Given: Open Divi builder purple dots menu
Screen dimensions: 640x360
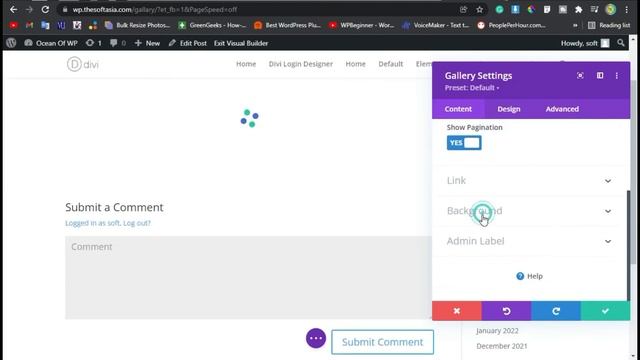Looking at the screenshot, I should (x=316, y=338).
